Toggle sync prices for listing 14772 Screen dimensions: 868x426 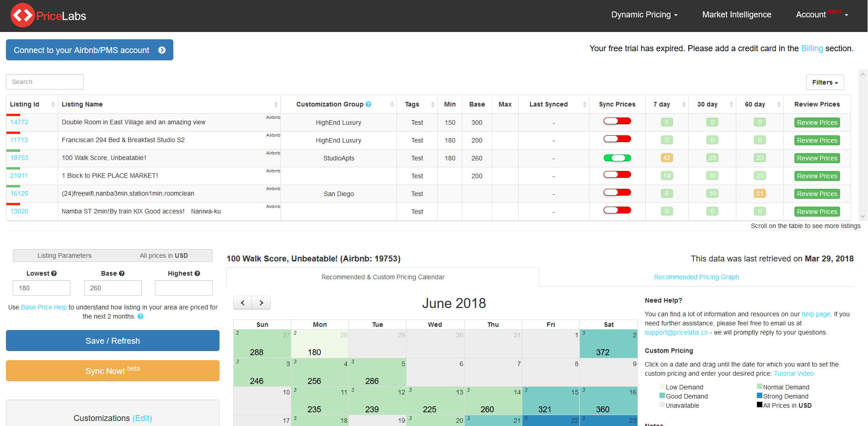click(x=617, y=121)
